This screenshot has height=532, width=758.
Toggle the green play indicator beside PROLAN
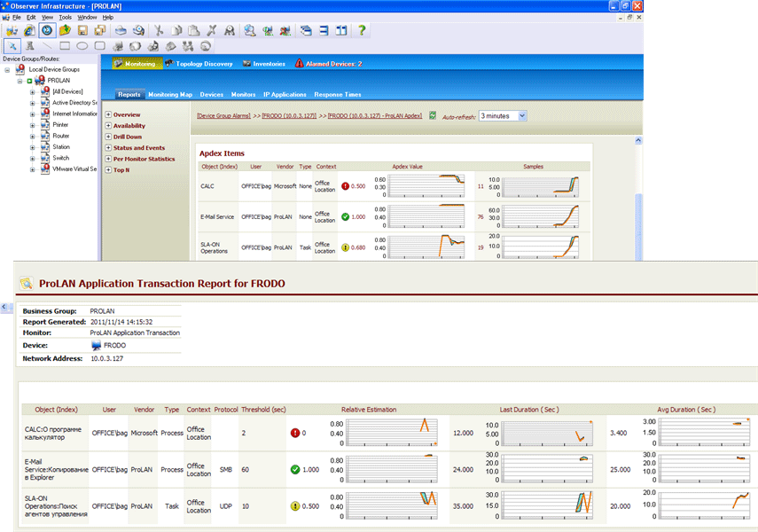coord(29,81)
